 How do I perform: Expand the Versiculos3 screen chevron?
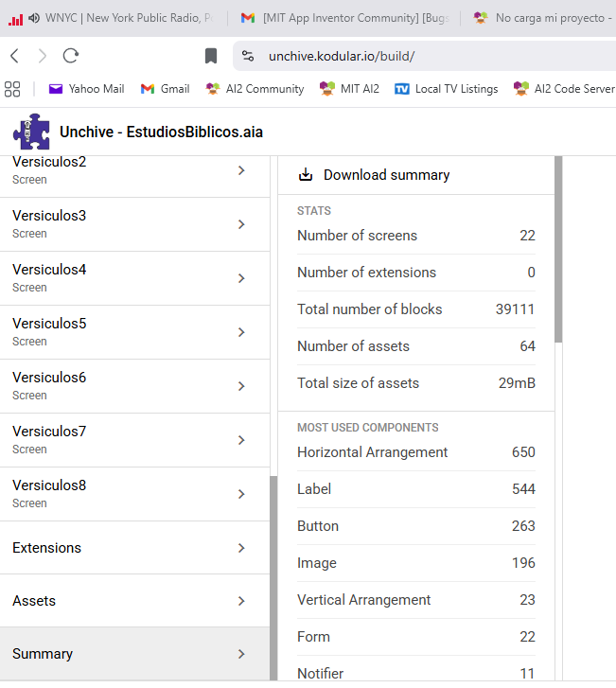(x=241, y=224)
